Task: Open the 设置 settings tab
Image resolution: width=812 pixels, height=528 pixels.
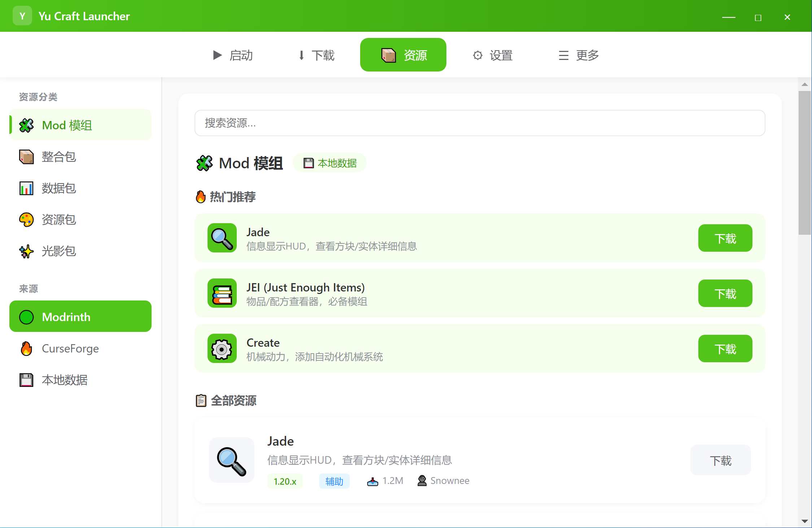Action: click(493, 55)
